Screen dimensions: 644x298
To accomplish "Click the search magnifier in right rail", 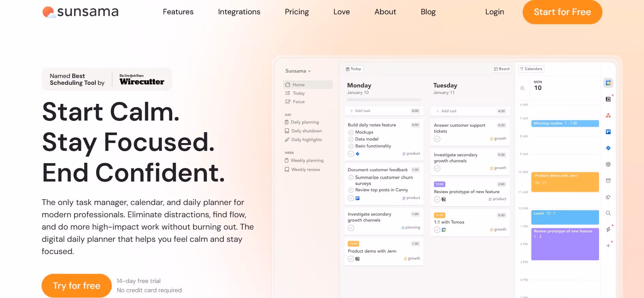I will coord(608,213).
